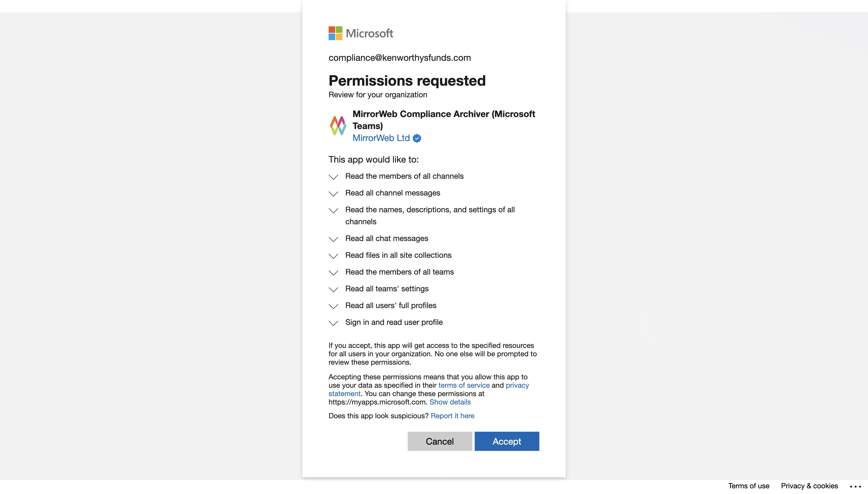Expand "Sign in and read user profile"
The width and height of the screenshot is (868, 494).
pyautogui.click(x=333, y=323)
